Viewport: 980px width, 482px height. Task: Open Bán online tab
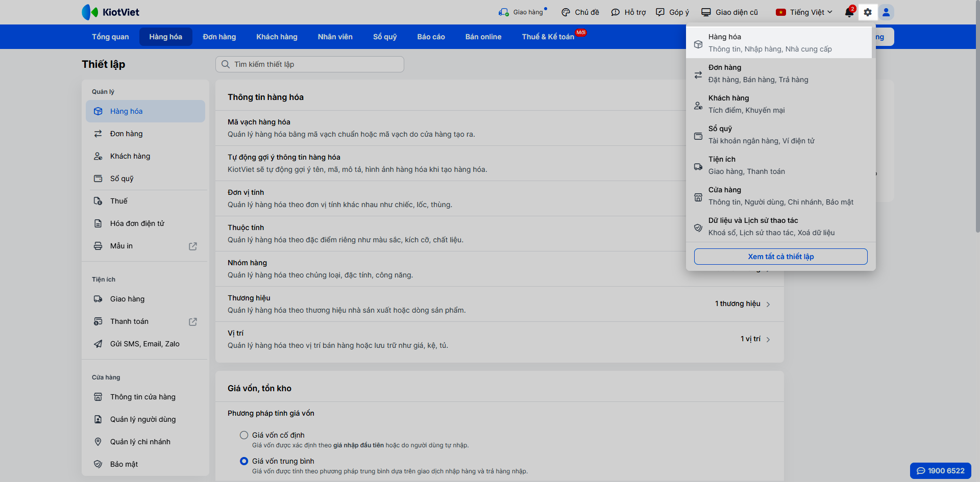(483, 37)
